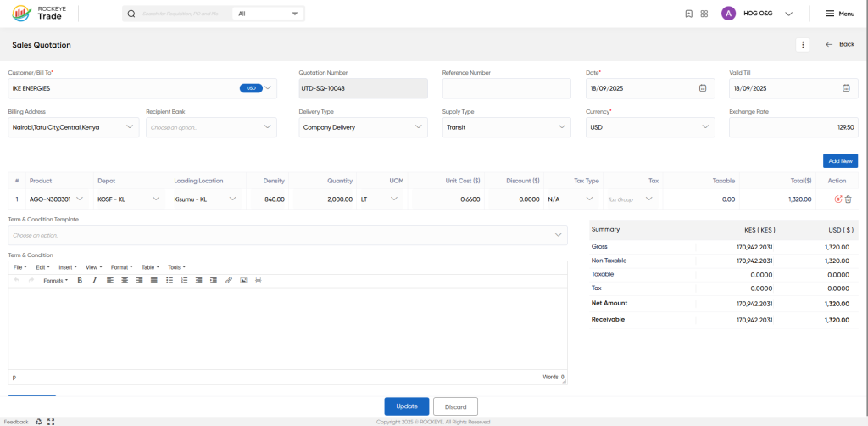Open the Term & Condition Template dropdown
Viewport: 868px width, 426px height.
coord(288,235)
